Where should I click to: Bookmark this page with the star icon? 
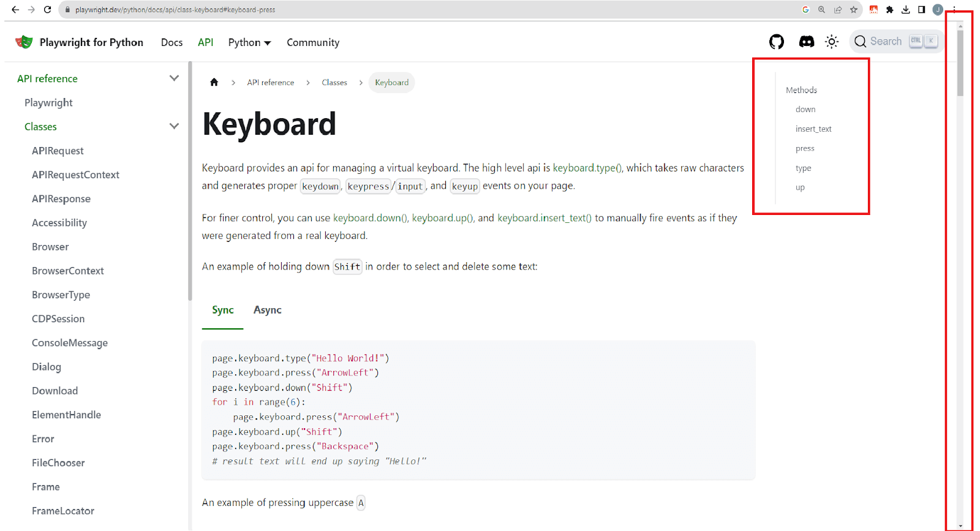click(853, 10)
